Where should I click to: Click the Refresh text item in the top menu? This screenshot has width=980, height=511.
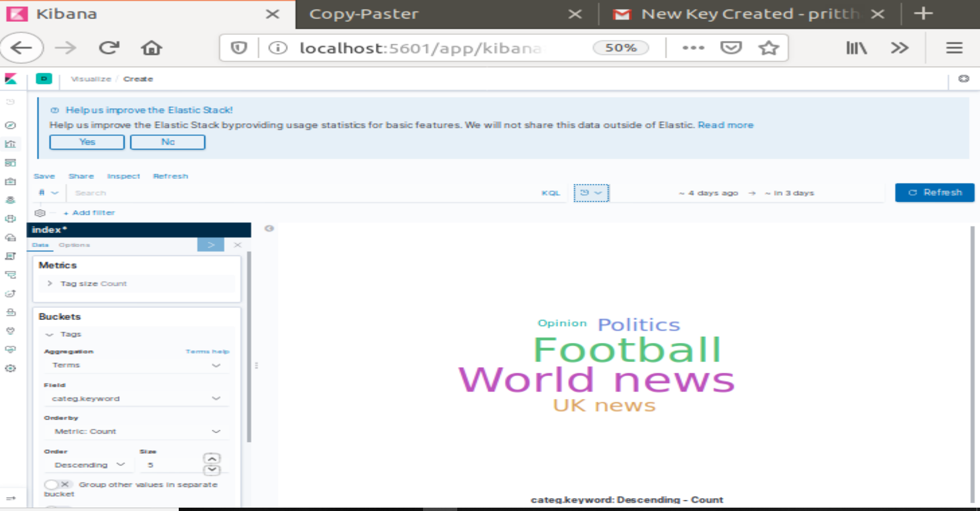(x=170, y=176)
